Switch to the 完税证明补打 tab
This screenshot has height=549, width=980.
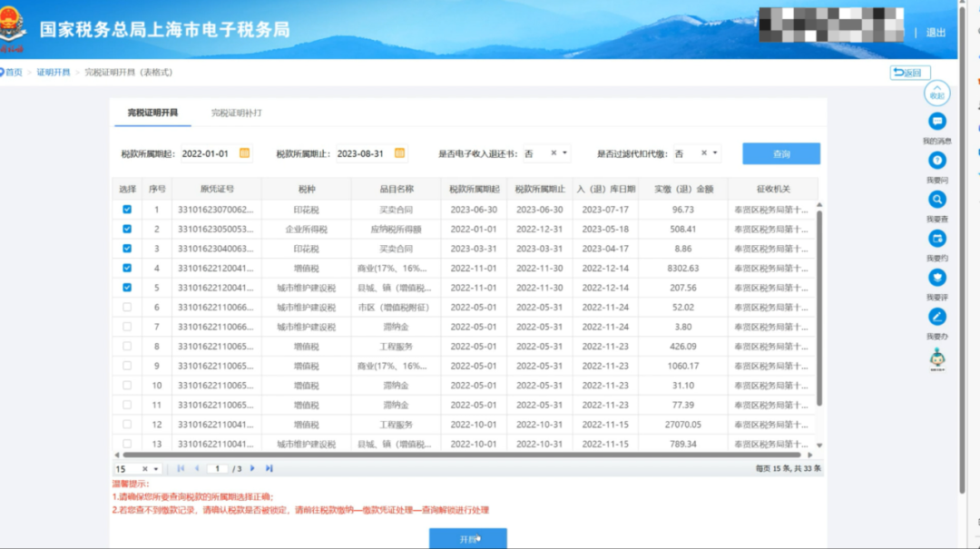(x=237, y=113)
